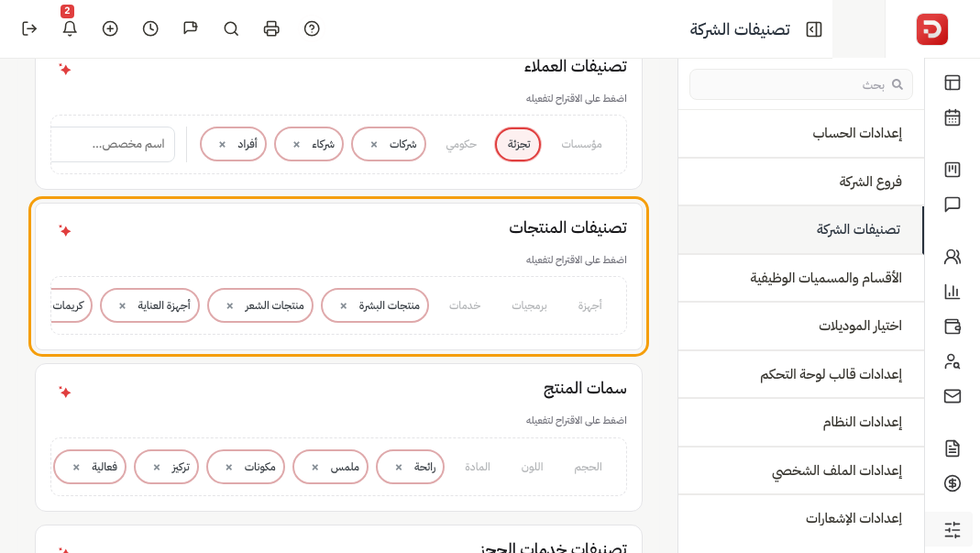The height and width of the screenshot is (553, 980).
Task: Collapse the sidebar panel toggle icon
Action: pos(814,29)
